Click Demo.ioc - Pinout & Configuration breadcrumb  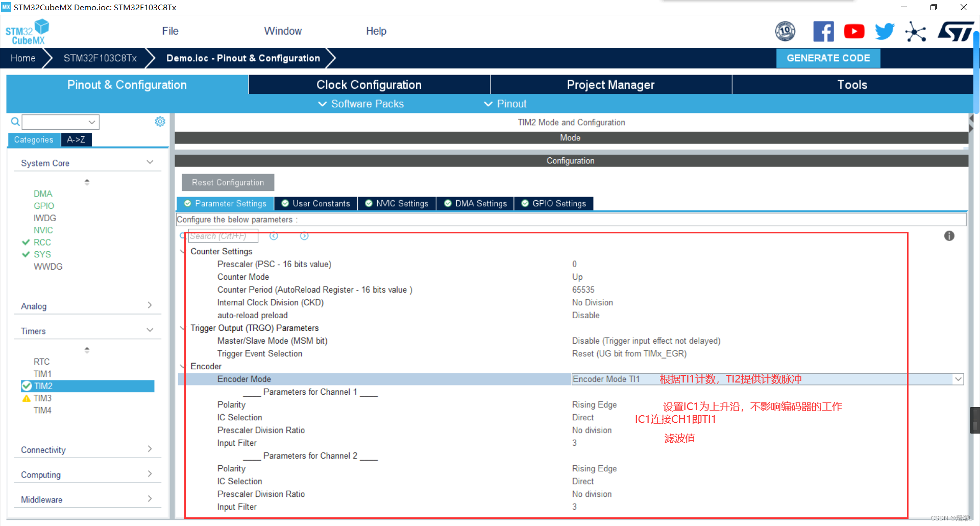click(243, 58)
